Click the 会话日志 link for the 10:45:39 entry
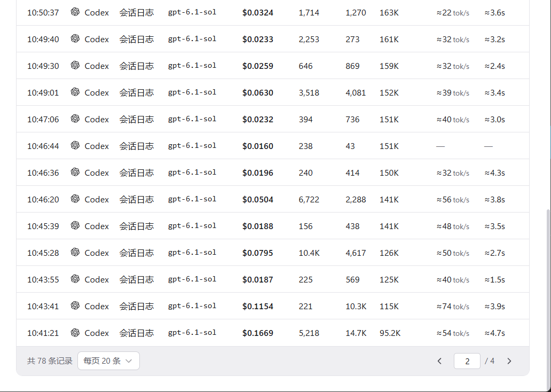The width and height of the screenshot is (551, 392). [136, 226]
